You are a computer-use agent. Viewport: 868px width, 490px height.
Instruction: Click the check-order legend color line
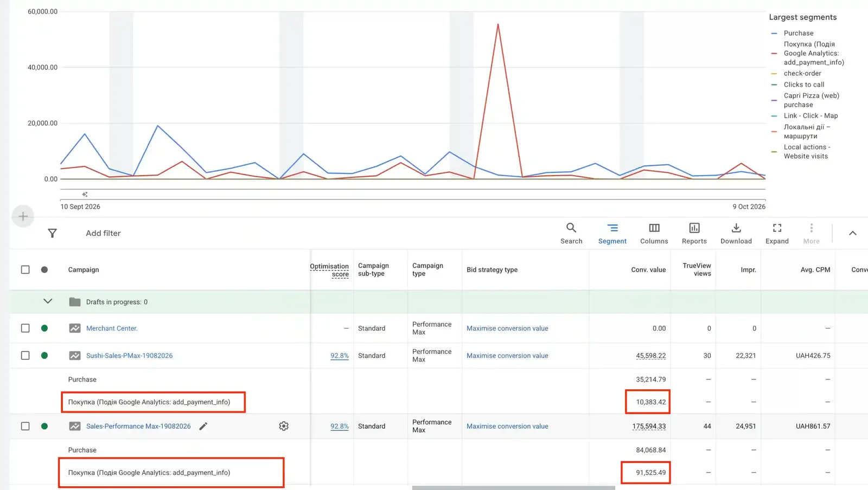(x=774, y=74)
